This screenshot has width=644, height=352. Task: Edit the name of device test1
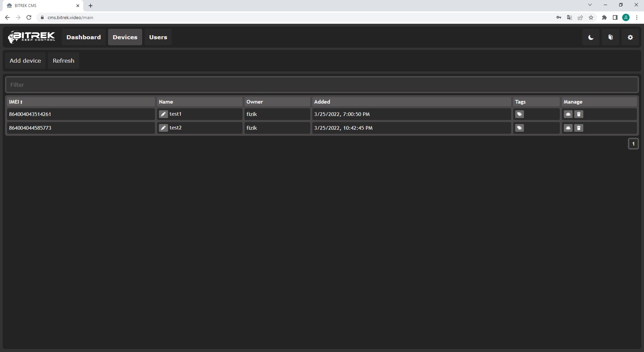[163, 114]
